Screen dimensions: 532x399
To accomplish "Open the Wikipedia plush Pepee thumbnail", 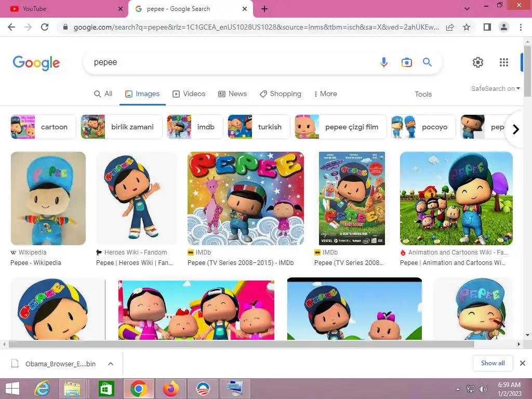I will tap(48, 198).
